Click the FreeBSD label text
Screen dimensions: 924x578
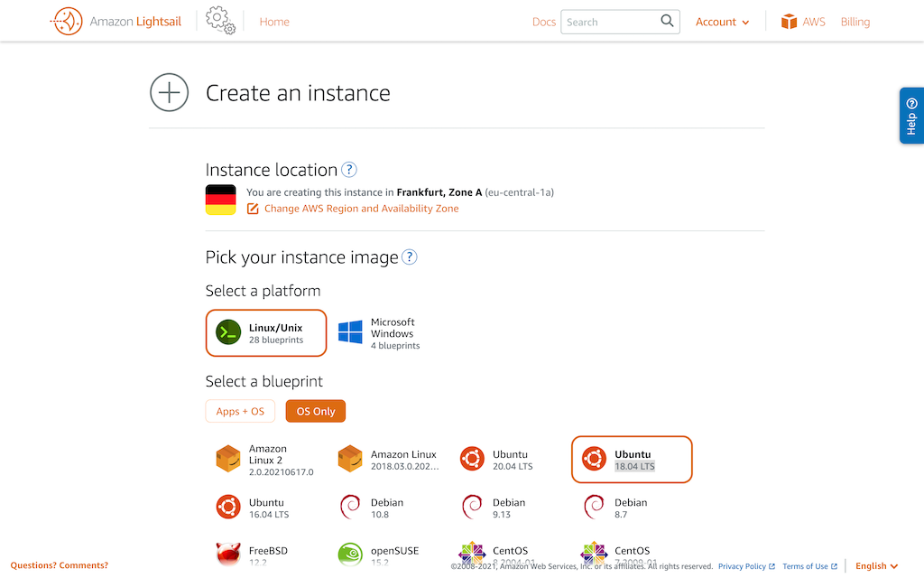point(268,550)
